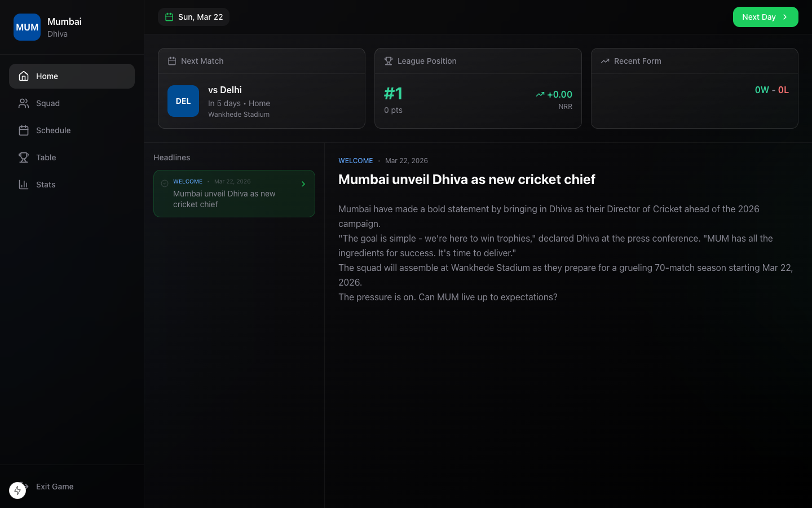
Task: Open the Schedule menu entry
Action: [x=53, y=130]
